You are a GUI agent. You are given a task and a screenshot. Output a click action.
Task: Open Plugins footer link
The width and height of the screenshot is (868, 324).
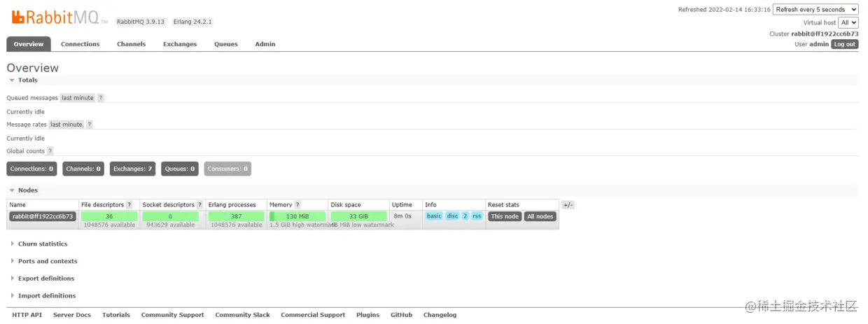[x=368, y=316]
